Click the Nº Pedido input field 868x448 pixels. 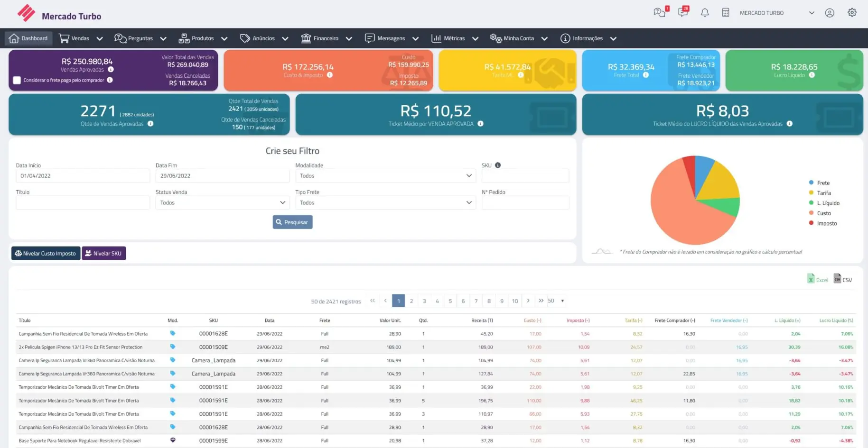525,202
